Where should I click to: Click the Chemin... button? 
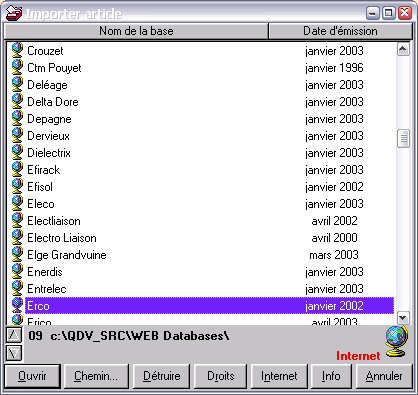pos(96,376)
